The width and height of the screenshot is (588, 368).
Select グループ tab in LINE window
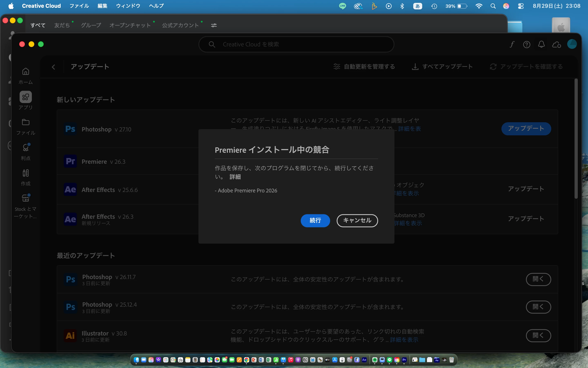(91, 25)
